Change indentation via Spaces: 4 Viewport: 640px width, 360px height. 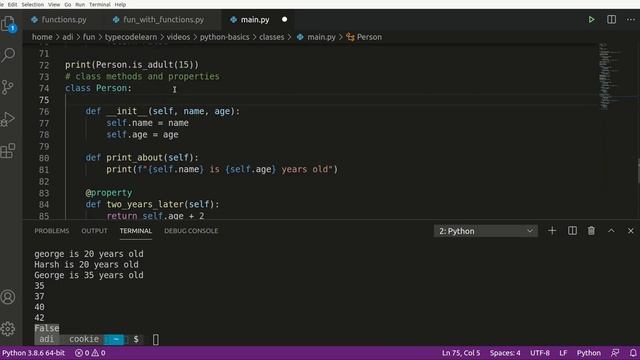tap(505, 353)
